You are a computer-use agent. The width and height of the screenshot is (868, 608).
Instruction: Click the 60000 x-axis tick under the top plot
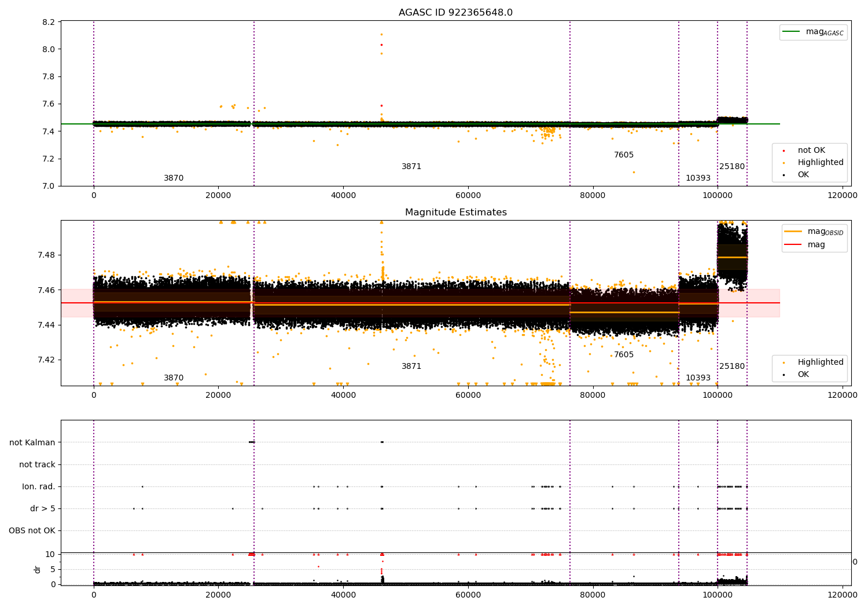pyautogui.click(x=468, y=196)
